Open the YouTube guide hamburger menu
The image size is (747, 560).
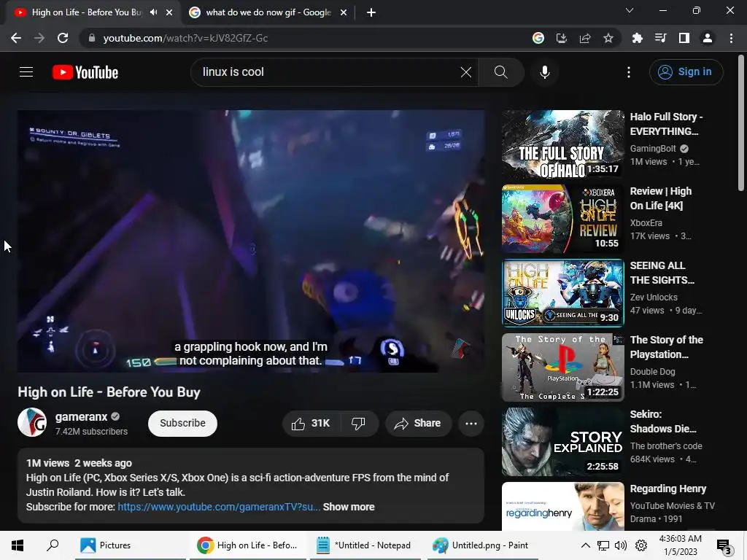26,72
